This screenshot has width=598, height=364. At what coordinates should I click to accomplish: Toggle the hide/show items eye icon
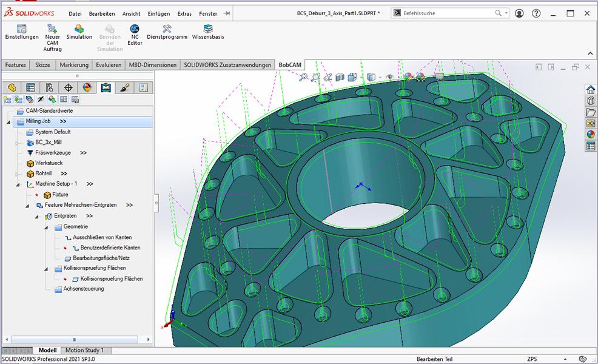tap(389, 78)
